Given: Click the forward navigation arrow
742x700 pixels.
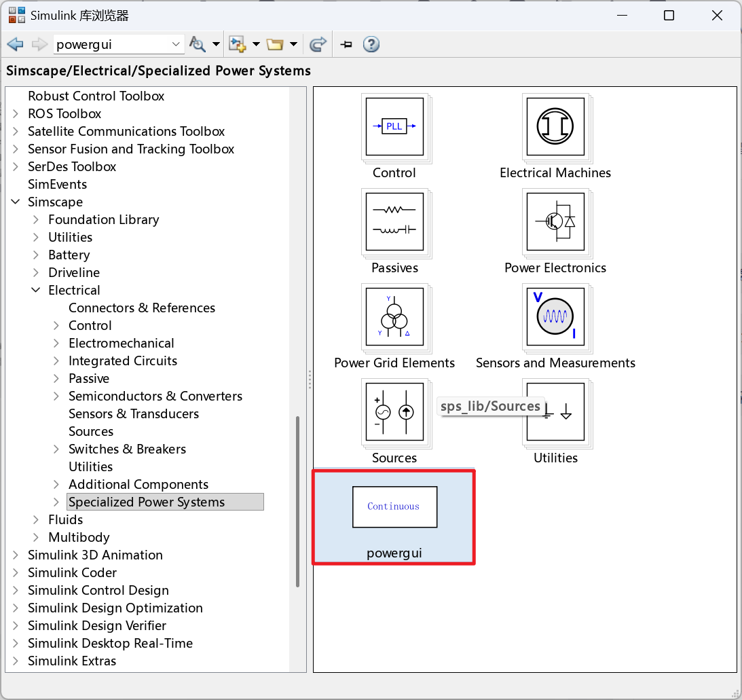Looking at the screenshot, I should click(x=39, y=45).
